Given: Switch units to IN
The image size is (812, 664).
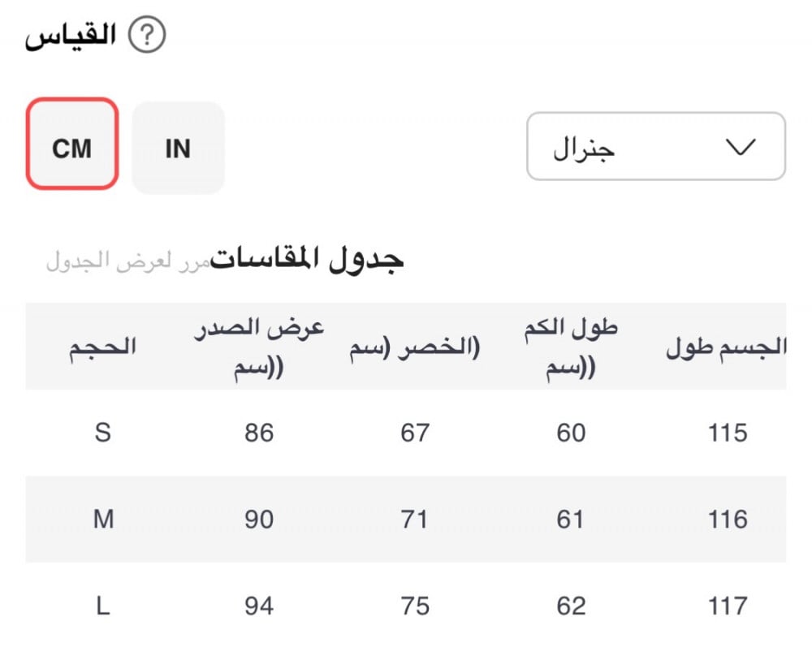Looking at the screenshot, I should pyautogui.click(x=178, y=148).
